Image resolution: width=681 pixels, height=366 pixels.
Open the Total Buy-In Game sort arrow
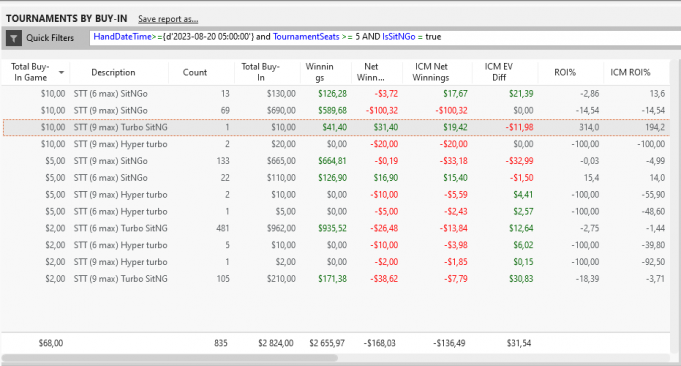click(61, 73)
